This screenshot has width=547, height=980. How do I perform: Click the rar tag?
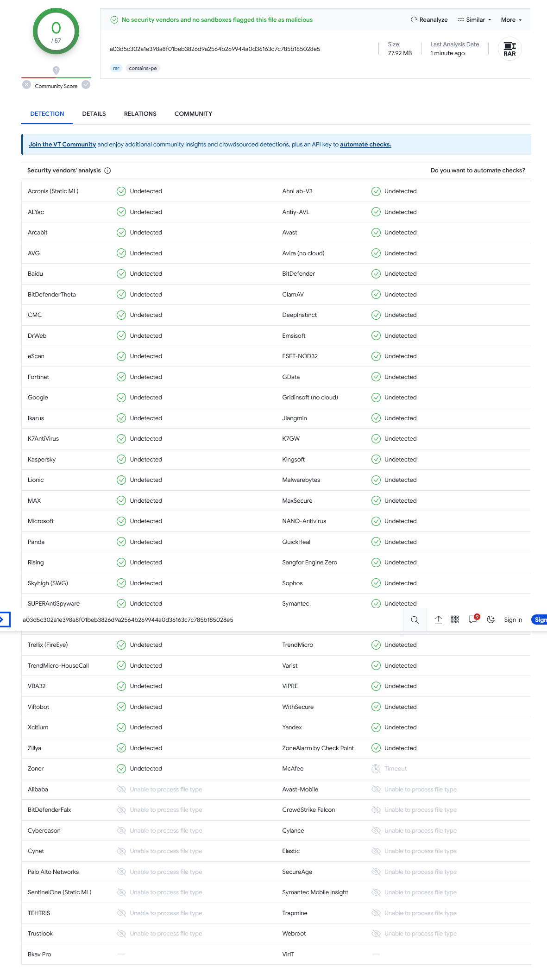pos(116,69)
